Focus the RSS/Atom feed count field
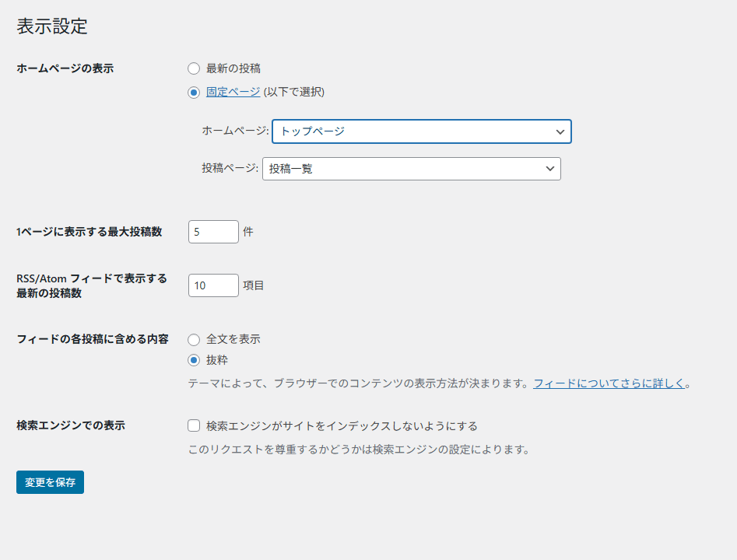 212,285
